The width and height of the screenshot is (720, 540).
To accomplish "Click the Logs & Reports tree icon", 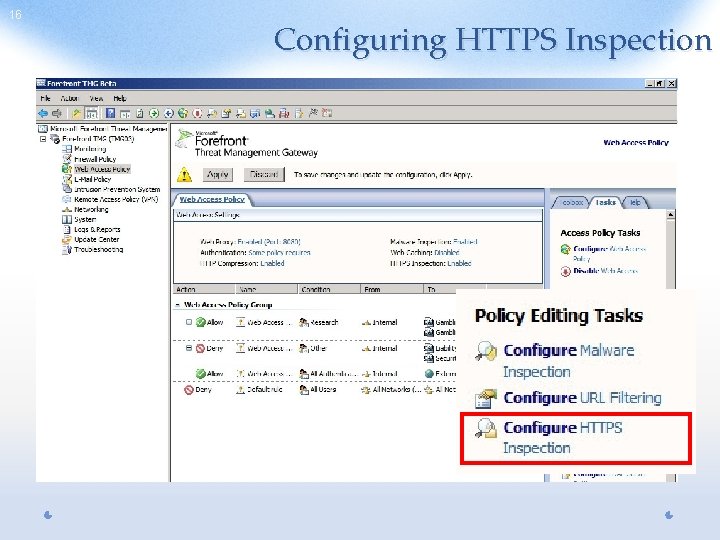I will pyautogui.click(x=67, y=230).
